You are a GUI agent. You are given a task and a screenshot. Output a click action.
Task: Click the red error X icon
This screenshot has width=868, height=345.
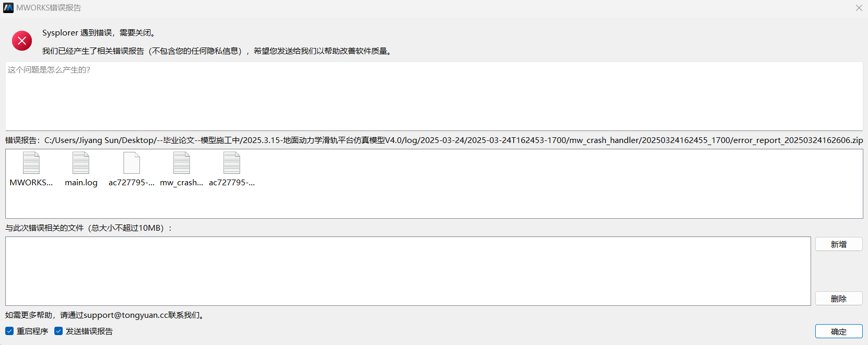[22, 41]
